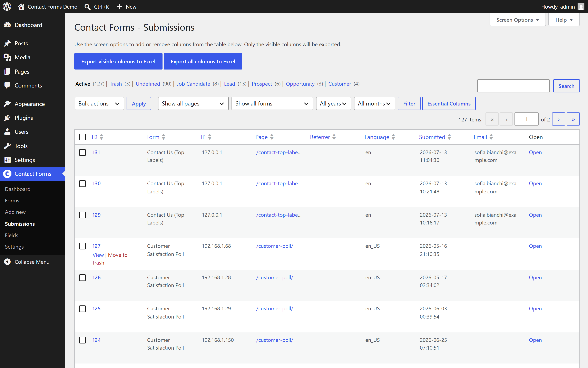Click Export visible columns to Excel
Screen dimensions: 588x368
pyautogui.click(x=118, y=61)
